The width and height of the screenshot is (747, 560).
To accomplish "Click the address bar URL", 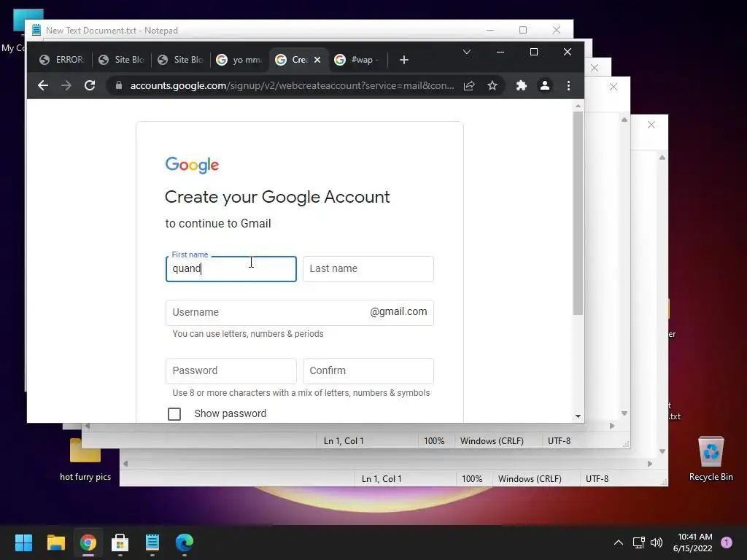I will point(292,86).
